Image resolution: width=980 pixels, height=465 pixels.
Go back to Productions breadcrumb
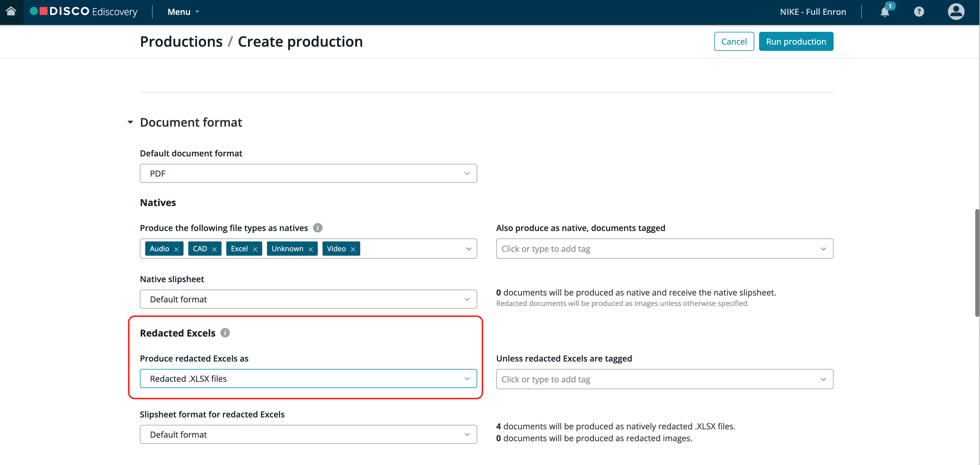coord(181,42)
